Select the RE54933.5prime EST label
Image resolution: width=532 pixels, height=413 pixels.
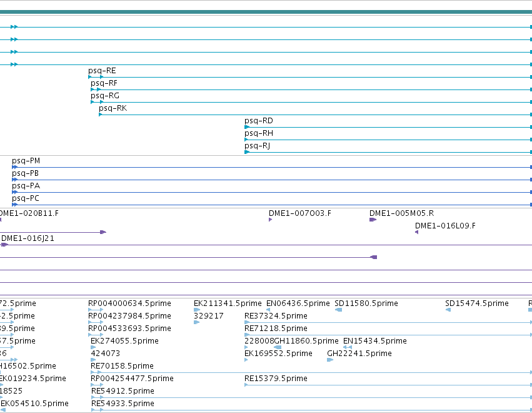click(x=123, y=404)
